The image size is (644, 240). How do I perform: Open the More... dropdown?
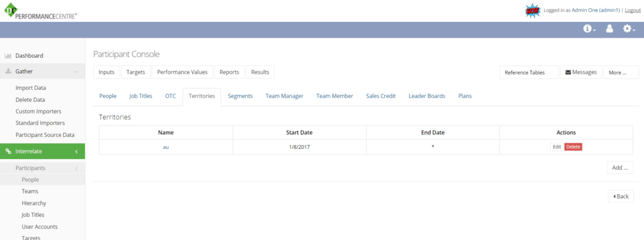(621, 72)
